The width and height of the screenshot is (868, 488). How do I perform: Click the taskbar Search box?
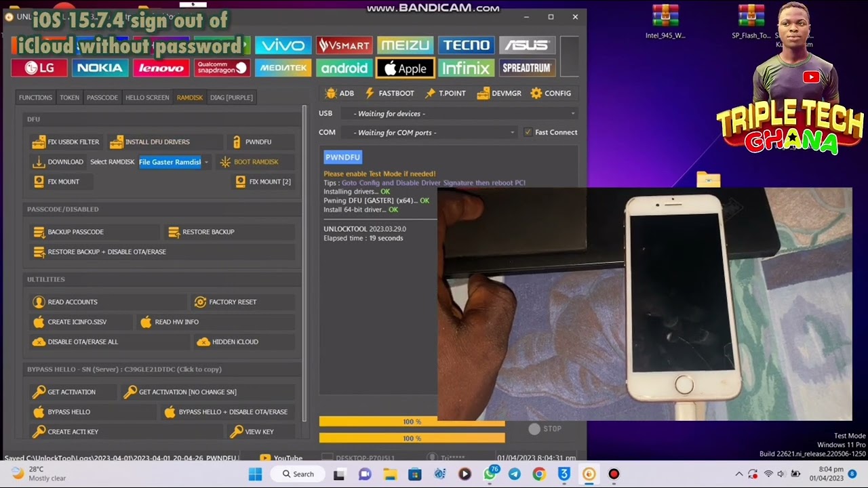tap(299, 474)
